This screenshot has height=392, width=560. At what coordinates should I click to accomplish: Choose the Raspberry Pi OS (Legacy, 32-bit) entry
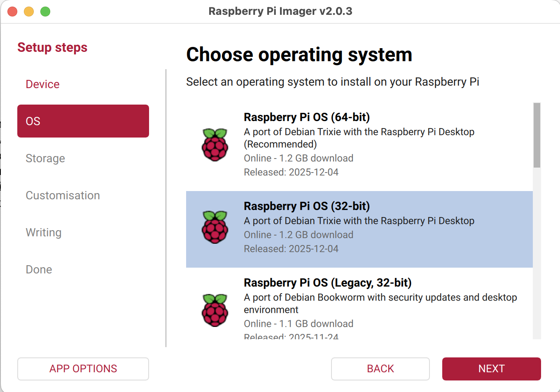click(x=327, y=283)
